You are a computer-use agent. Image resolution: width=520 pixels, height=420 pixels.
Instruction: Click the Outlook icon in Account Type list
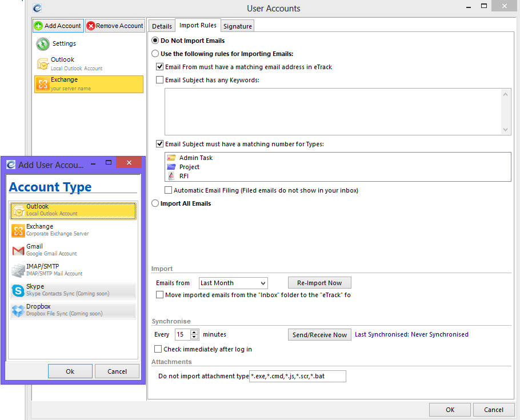(x=18, y=211)
